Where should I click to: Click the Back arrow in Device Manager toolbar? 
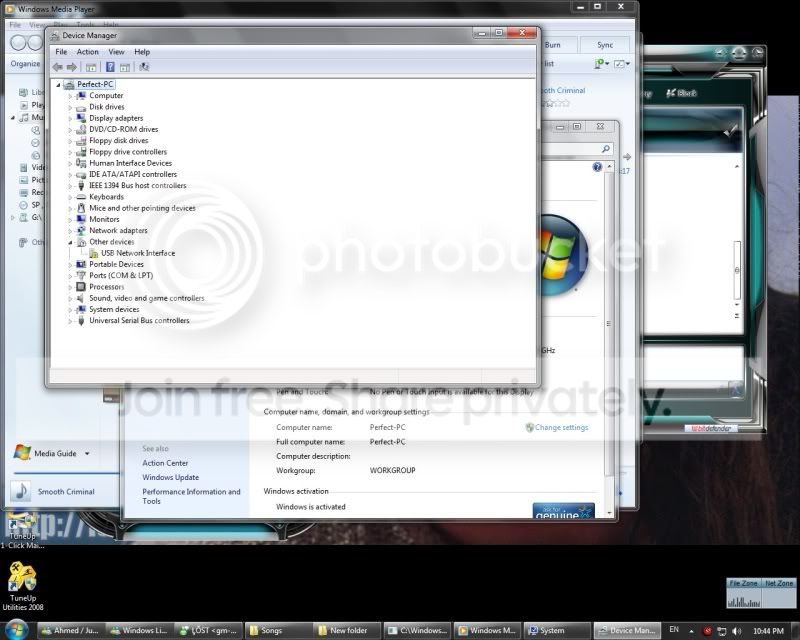click(58, 67)
